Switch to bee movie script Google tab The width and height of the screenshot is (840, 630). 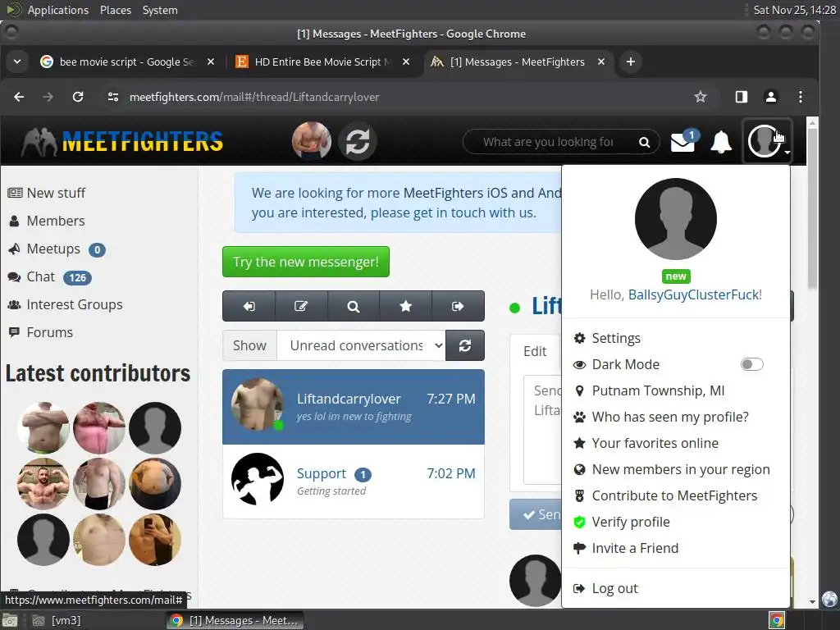click(127, 62)
